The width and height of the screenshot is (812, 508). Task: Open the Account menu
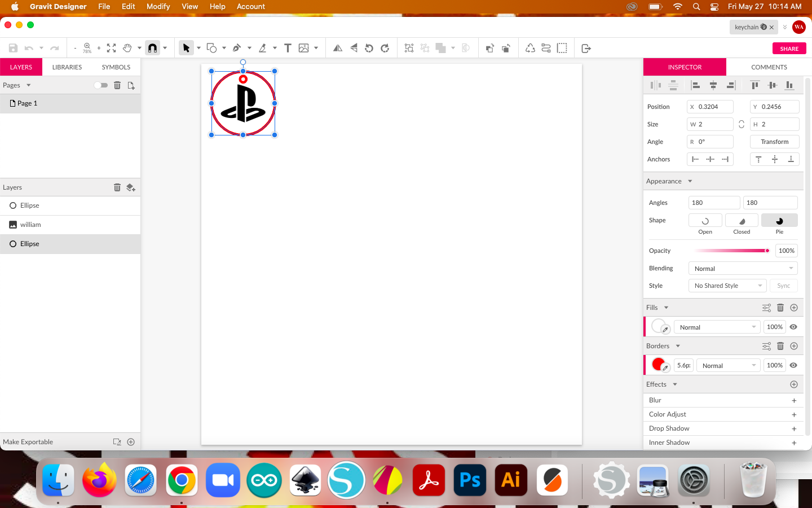tap(251, 7)
